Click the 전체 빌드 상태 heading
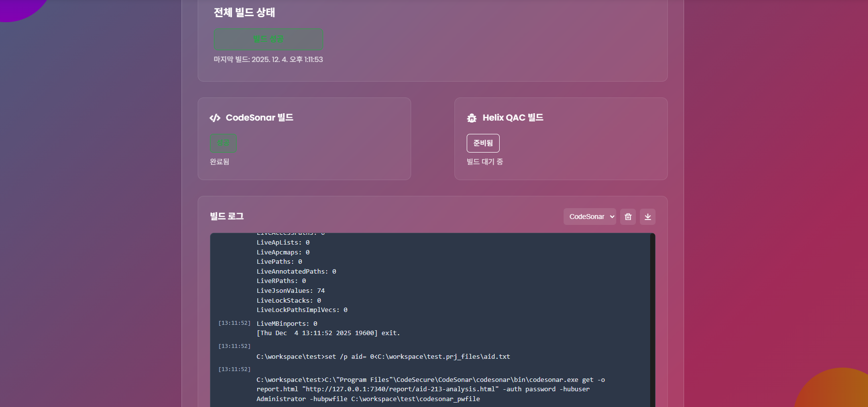 244,12
